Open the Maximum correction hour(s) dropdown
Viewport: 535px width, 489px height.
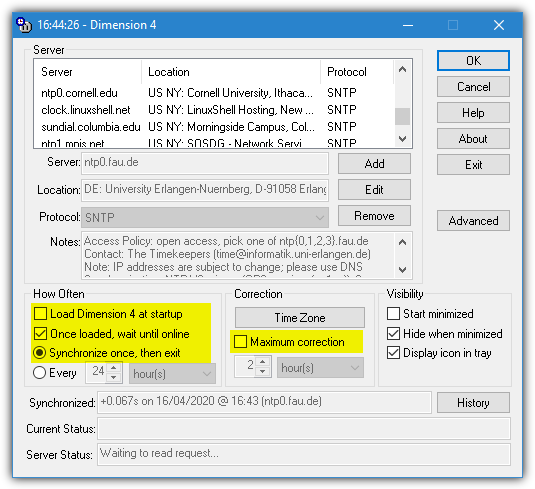(x=320, y=368)
